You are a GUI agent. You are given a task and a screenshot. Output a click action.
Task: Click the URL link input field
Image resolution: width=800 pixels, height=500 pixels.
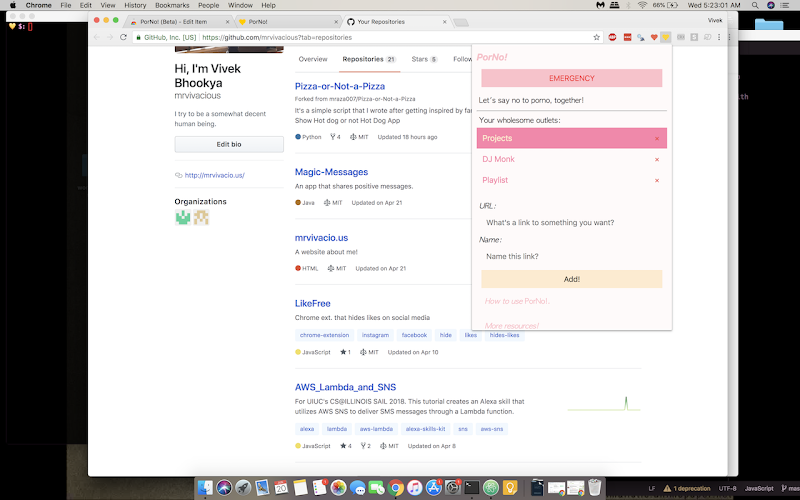[571, 222]
